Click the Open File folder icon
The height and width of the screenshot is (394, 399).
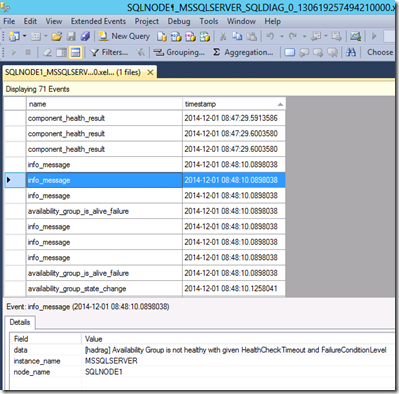[57, 36]
